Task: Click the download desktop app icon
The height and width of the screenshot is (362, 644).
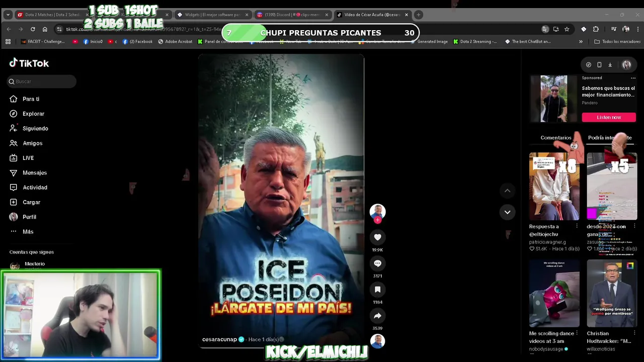Action: [x=610, y=65]
